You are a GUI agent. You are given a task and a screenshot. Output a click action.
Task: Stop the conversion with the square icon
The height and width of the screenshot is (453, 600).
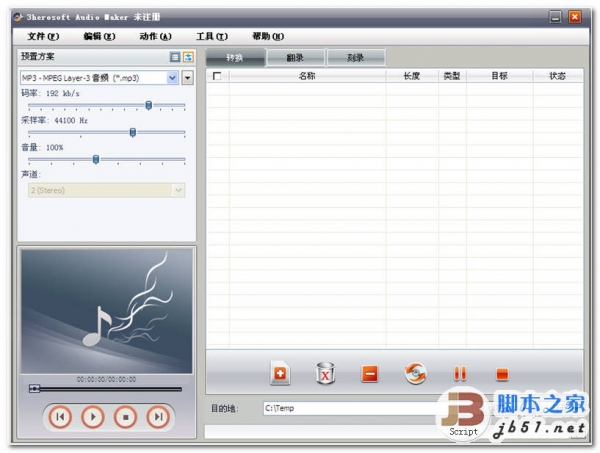pos(502,374)
